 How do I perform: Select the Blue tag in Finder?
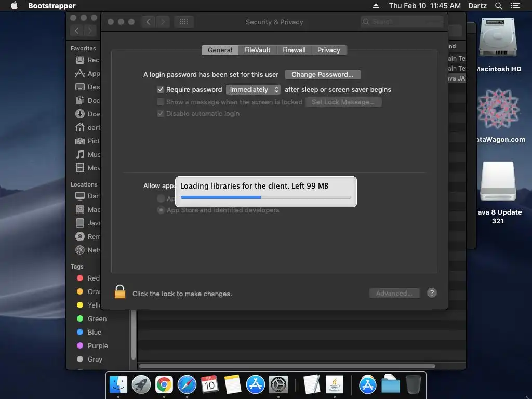89,332
